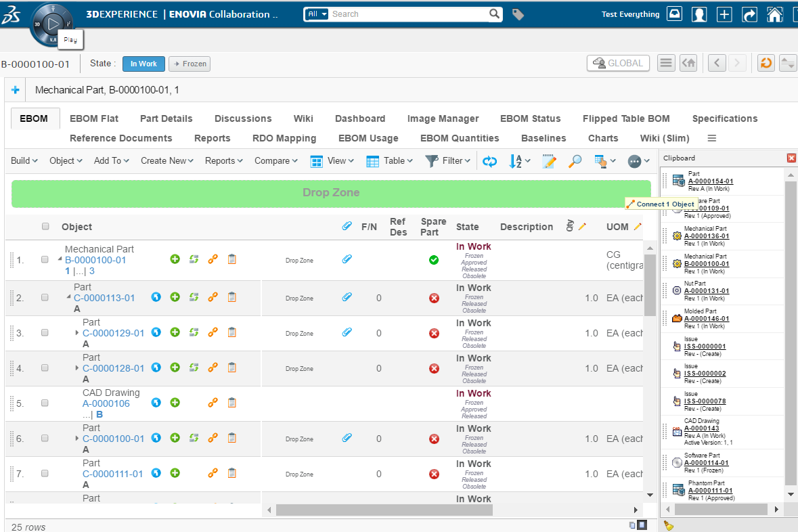Expand tree node C-0000129-01
The height and width of the screenshot is (532, 798).
77,333
